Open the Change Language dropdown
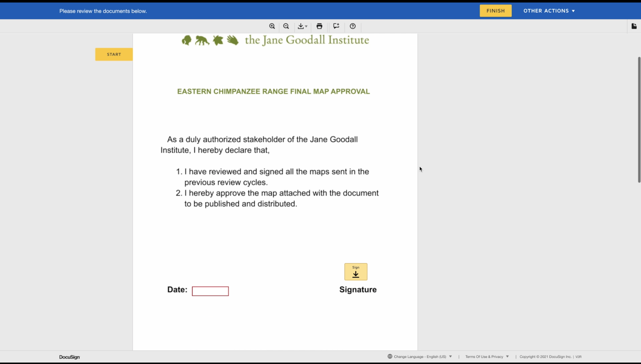The width and height of the screenshot is (641, 364). click(x=423, y=357)
